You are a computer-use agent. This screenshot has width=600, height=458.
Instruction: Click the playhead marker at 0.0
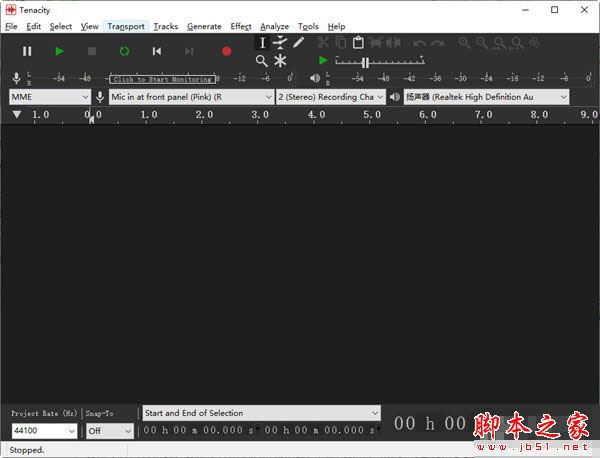click(x=91, y=119)
